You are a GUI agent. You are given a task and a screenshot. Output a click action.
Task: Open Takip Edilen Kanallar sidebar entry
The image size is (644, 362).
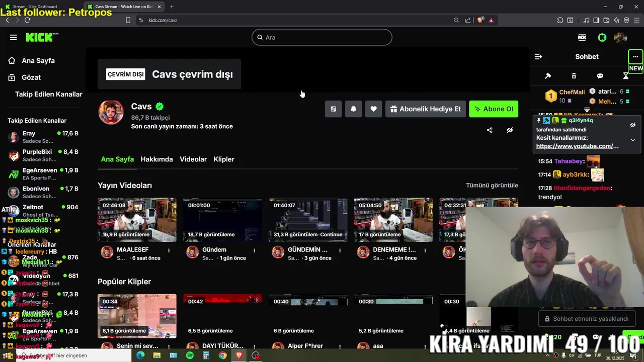(49, 95)
